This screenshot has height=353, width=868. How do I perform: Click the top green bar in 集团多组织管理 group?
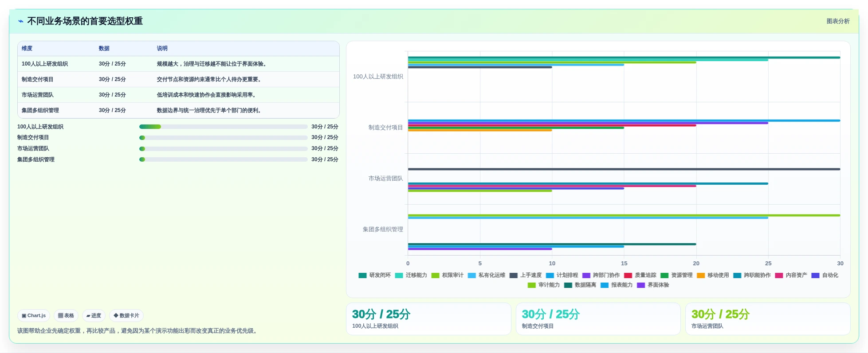(624, 215)
